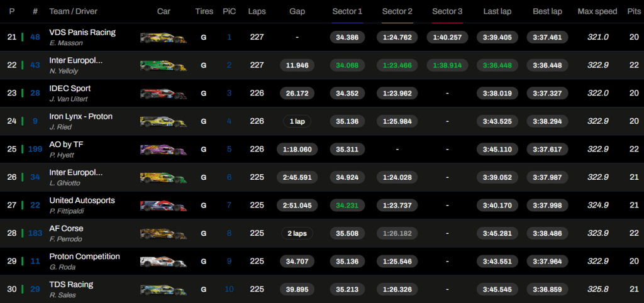The image size is (644, 303).
Task: Click driver name F. Perrodo
Action: click(x=65, y=239)
